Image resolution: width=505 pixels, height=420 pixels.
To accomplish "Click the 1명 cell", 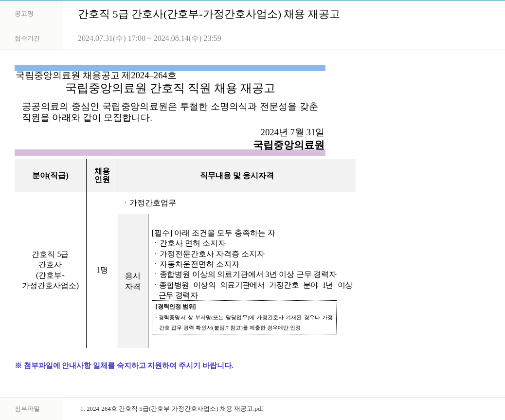I will [102, 270].
